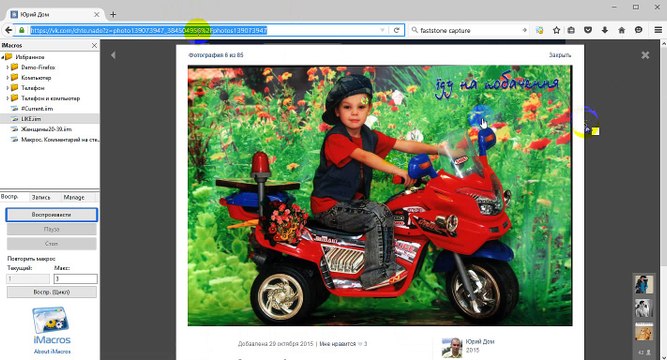Expand the Телефон и компьютер folder arrow
The width and height of the screenshot is (667, 360).
[x=8, y=98]
